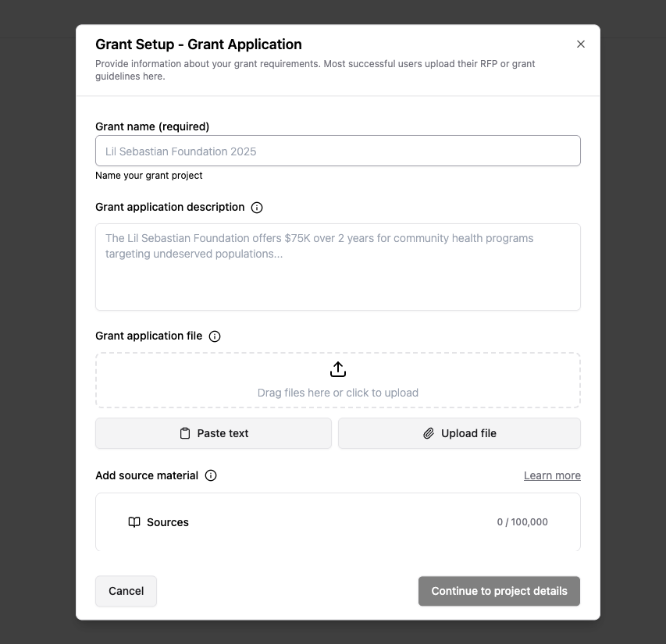
Task: Click info icon beside Add source material
Action: tap(211, 475)
